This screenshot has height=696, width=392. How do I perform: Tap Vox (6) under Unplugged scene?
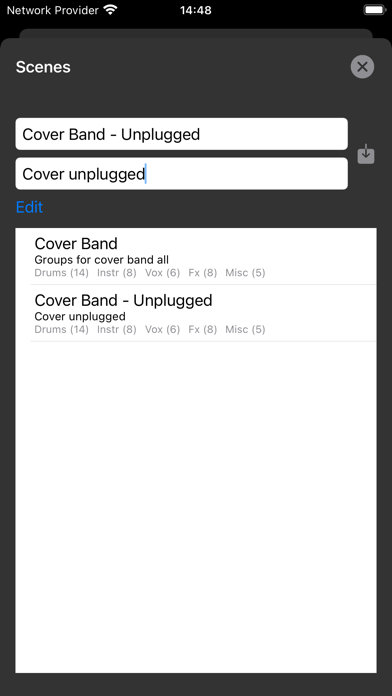[162, 329]
